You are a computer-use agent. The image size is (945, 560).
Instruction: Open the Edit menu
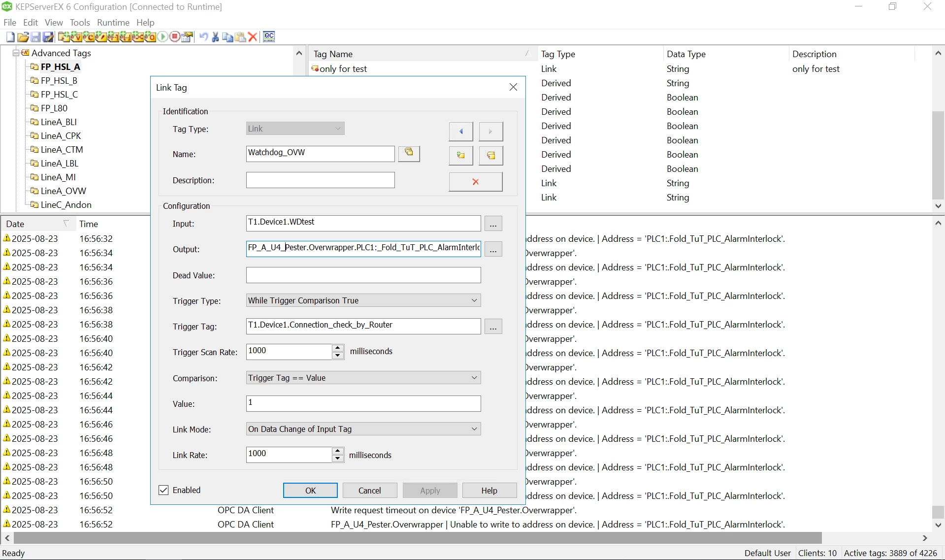(x=31, y=23)
